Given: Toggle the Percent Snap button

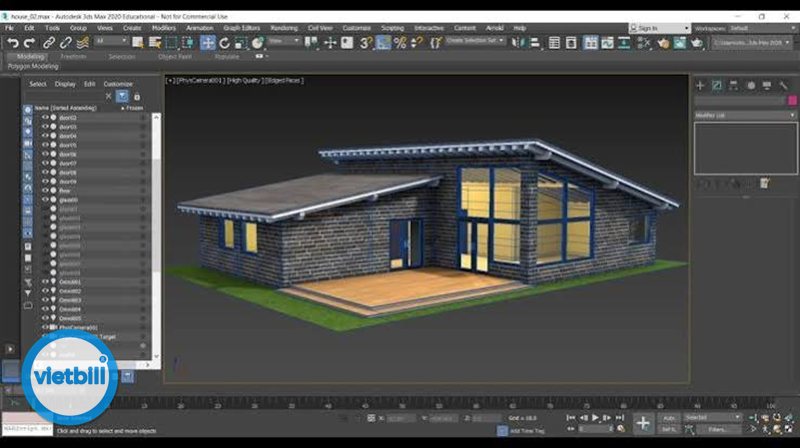Looking at the screenshot, I should point(400,43).
